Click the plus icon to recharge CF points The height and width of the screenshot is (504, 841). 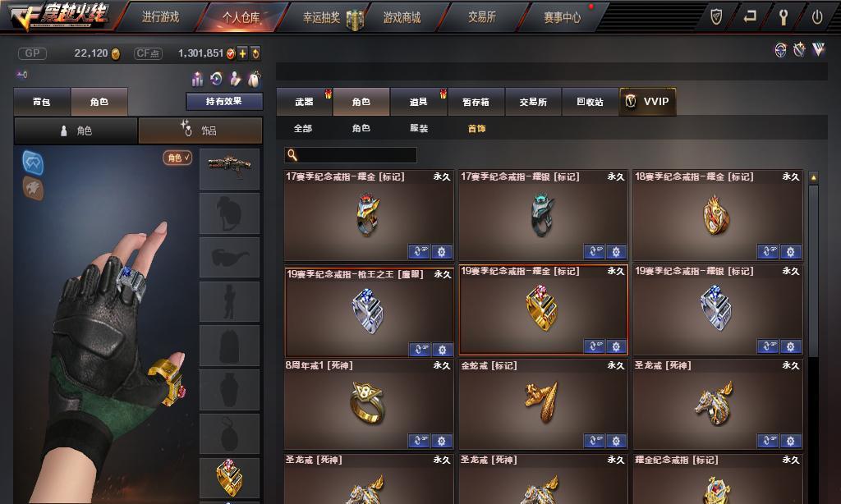[243, 53]
